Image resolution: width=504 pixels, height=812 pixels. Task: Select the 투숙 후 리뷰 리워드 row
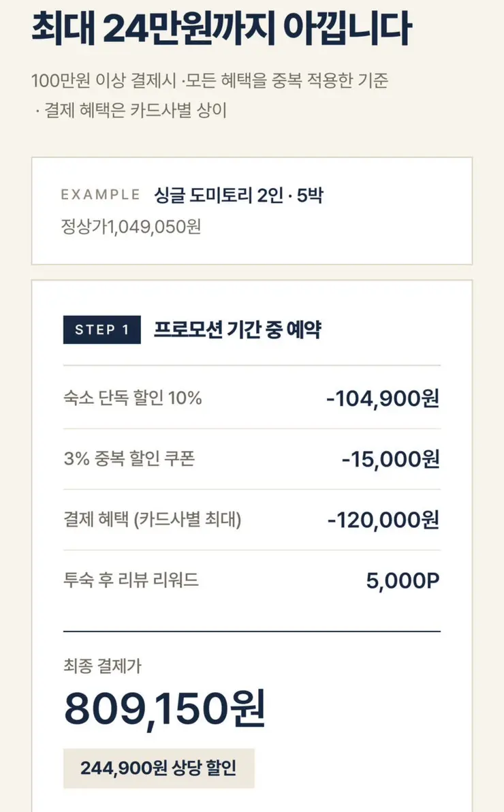[x=252, y=580]
